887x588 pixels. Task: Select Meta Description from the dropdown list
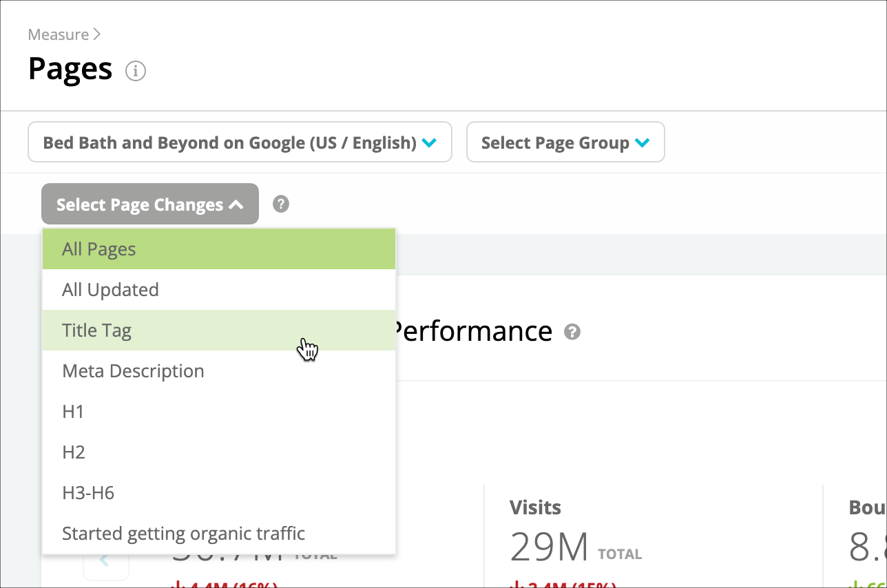tap(219, 371)
